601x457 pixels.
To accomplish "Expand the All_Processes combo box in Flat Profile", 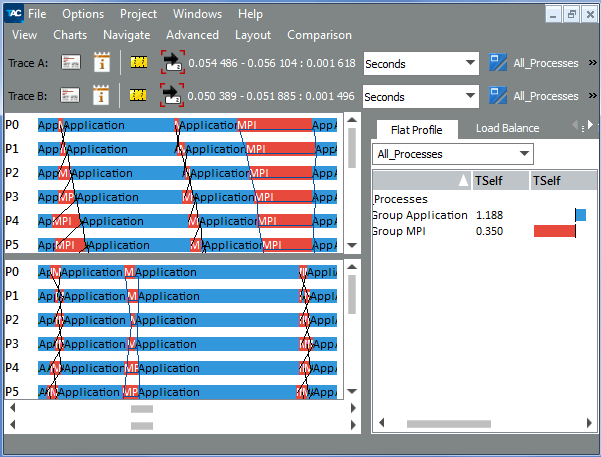I will 453,154.
